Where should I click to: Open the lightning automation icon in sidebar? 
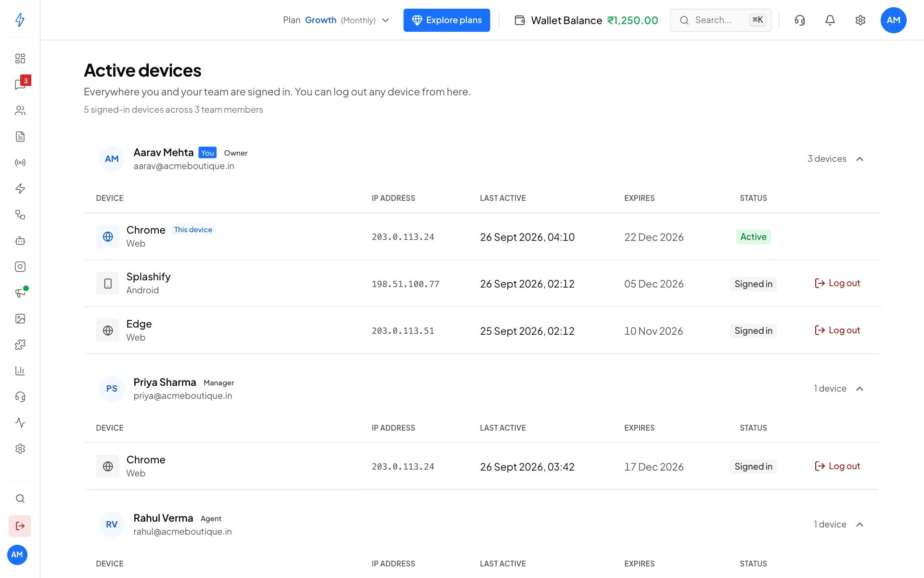coord(20,188)
